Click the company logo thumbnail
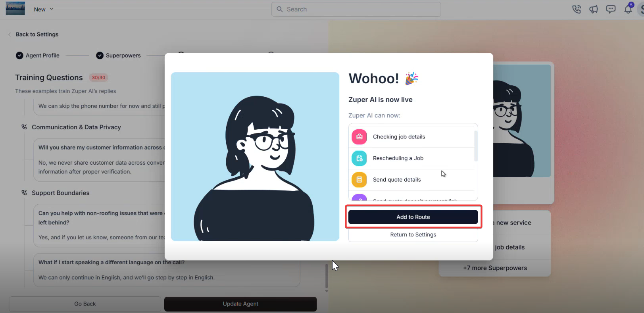Image resolution: width=644 pixels, height=313 pixels. click(x=15, y=8)
